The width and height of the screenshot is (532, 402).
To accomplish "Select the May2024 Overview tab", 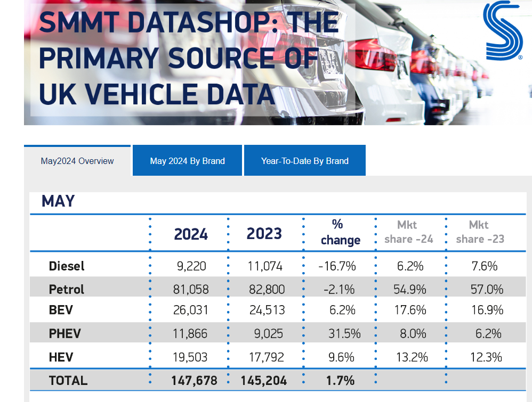I will click(77, 161).
